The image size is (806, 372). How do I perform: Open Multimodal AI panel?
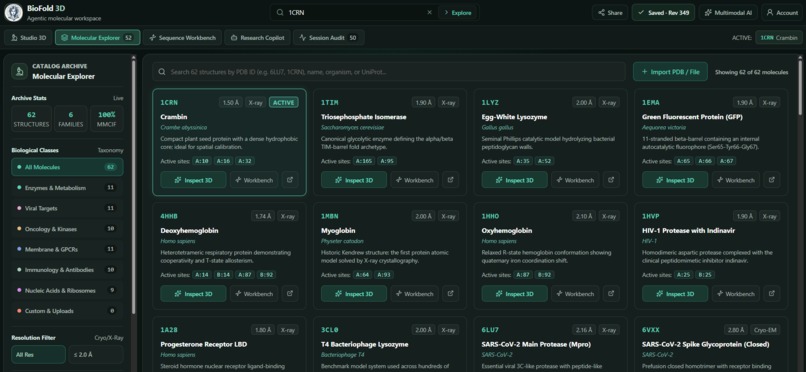728,13
